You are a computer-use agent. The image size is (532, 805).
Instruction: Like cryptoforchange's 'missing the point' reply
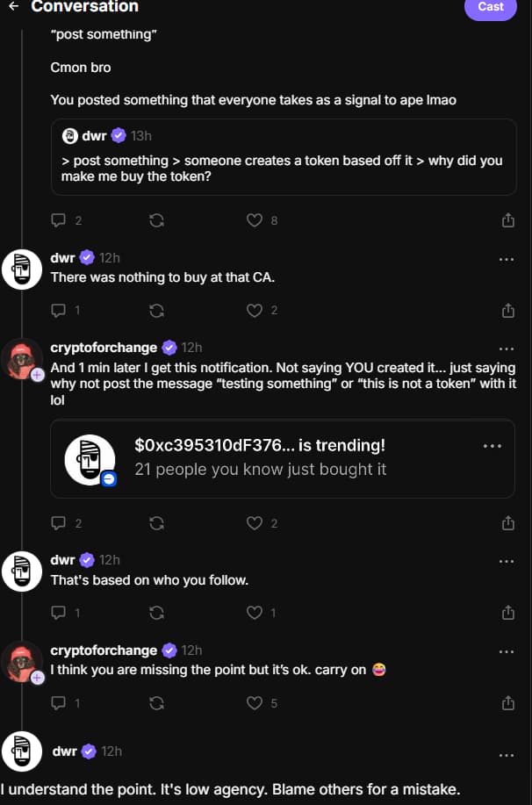(x=255, y=702)
